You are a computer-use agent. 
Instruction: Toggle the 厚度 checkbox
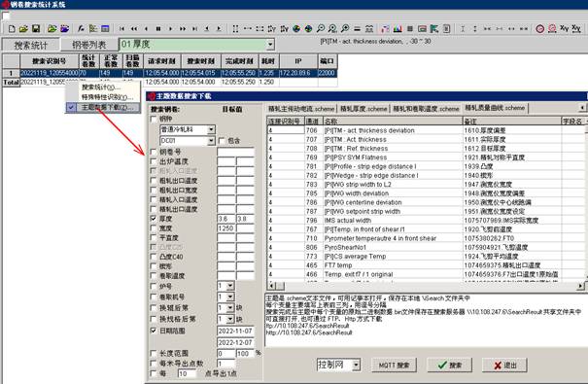(154, 219)
